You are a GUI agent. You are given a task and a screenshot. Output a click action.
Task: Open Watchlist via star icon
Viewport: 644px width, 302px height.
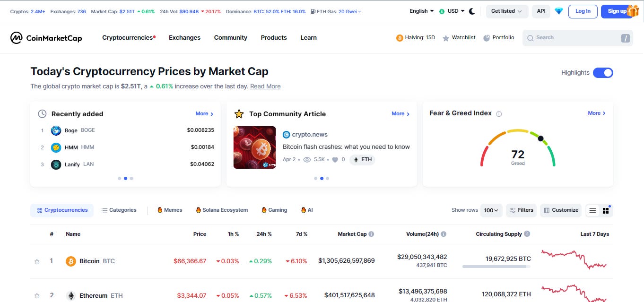[446, 38]
